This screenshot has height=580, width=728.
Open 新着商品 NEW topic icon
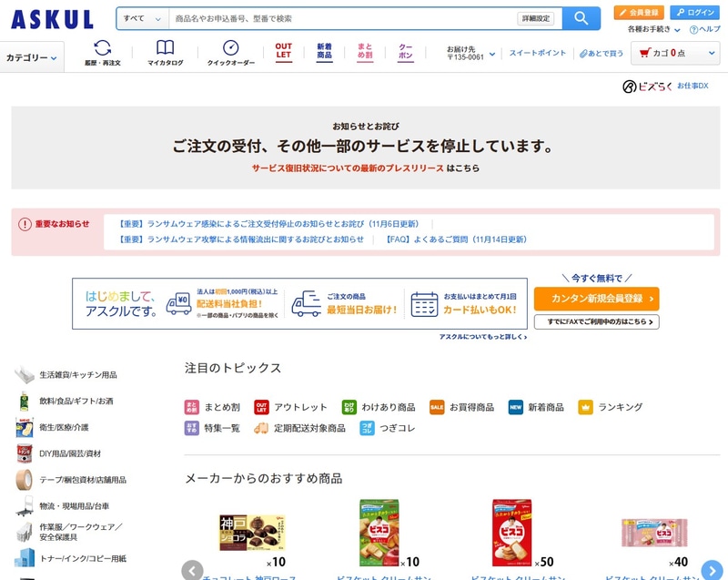(x=516, y=407)
